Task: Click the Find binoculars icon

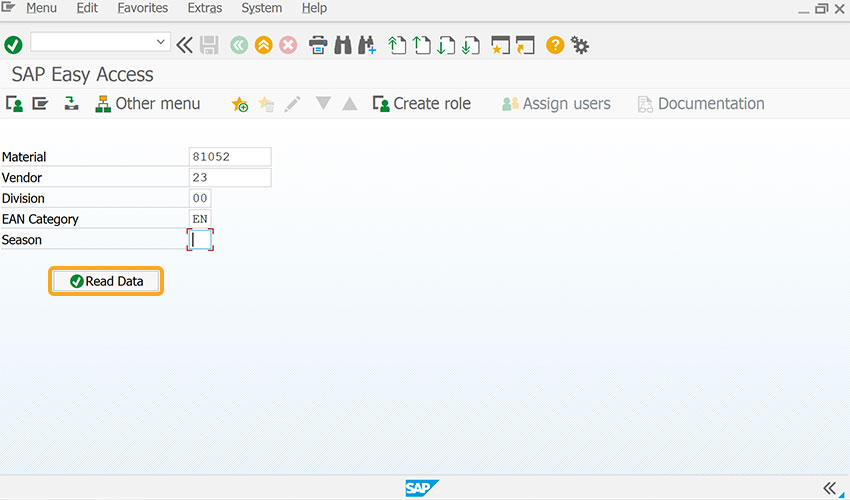Action: [343, 45]
